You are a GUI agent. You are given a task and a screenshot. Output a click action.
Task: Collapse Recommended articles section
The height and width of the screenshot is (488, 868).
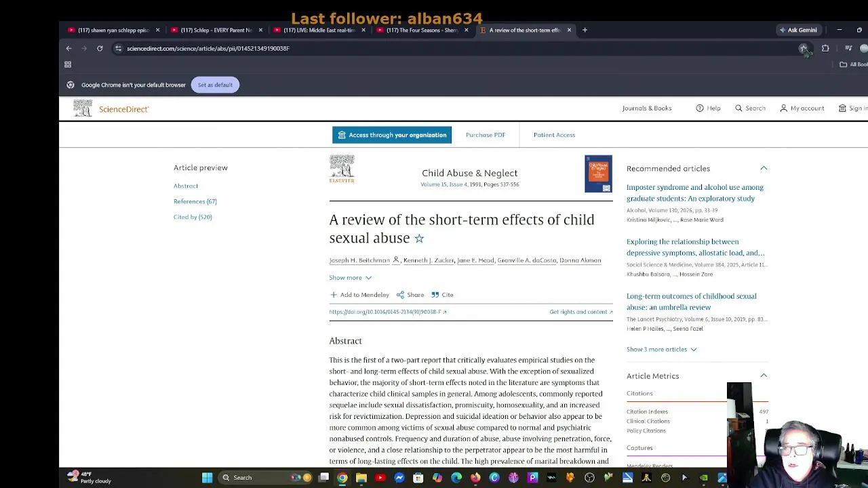tap(764, 168)
